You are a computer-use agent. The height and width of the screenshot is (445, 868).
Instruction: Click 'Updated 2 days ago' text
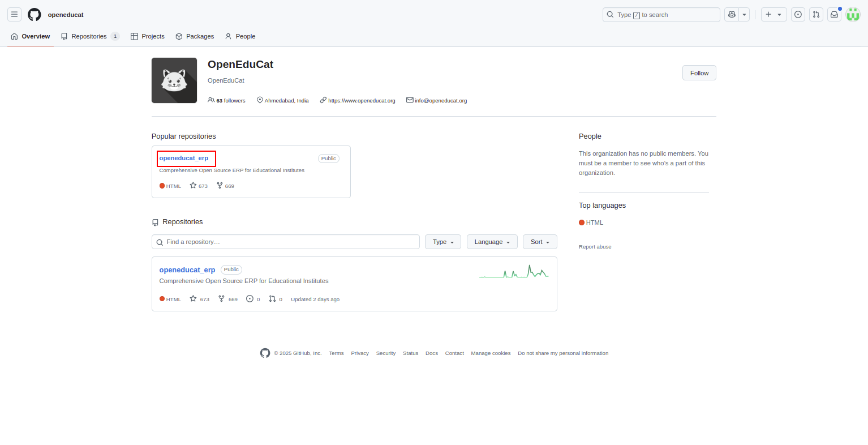[x=315, y=299]
